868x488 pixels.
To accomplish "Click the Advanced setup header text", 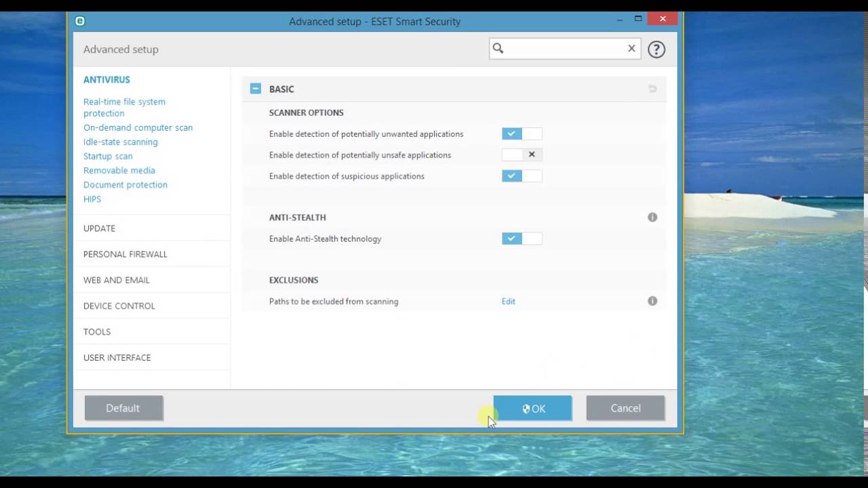I will click(121, 49).
